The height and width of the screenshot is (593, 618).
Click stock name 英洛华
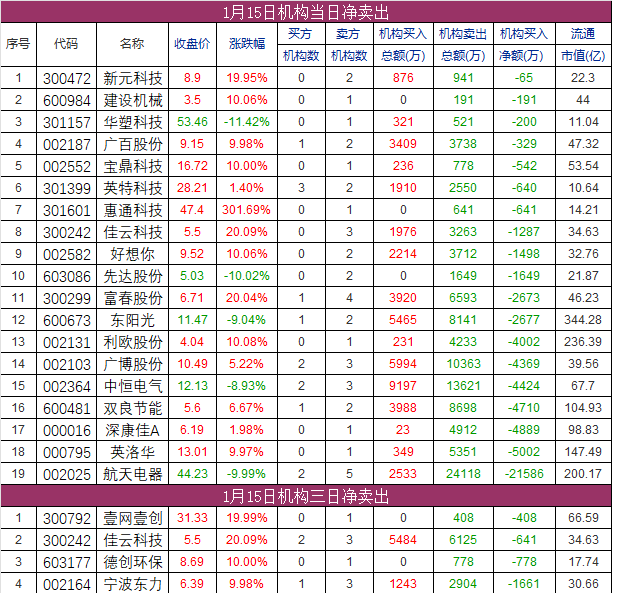click(x=132, y=453)
